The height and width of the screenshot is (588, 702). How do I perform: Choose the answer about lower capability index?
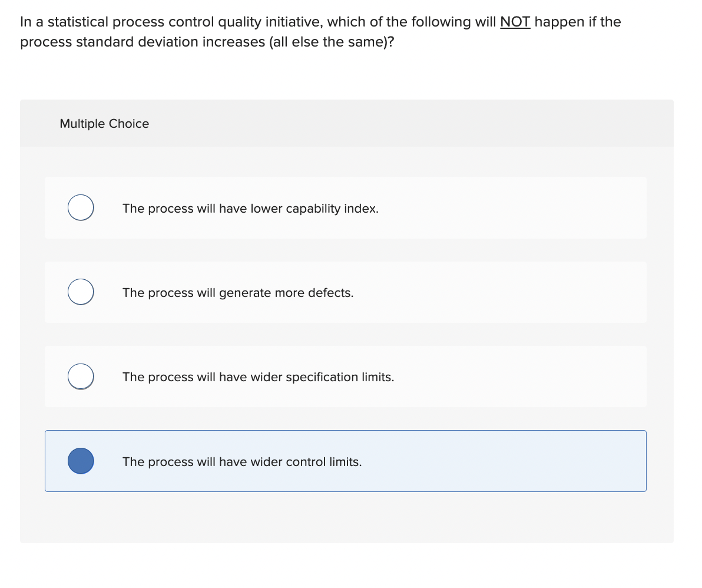click(250, 209)
